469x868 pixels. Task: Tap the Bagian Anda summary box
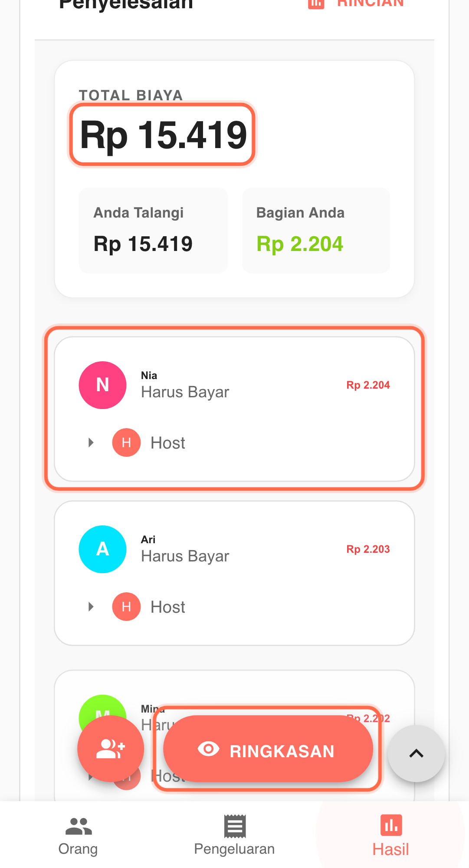point(316,231)
